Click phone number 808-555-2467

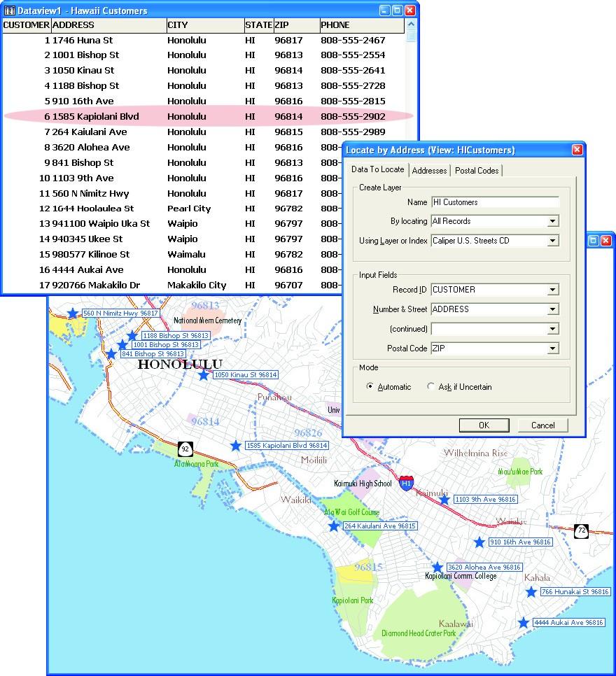[353, 40]
